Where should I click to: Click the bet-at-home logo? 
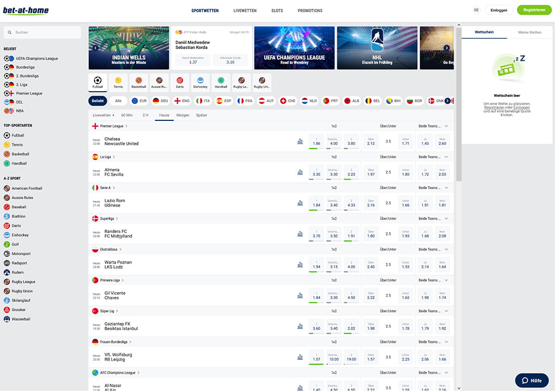coord(26,11)
